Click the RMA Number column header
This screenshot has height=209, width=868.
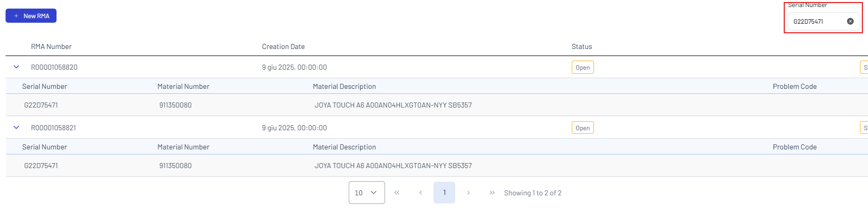51,46
